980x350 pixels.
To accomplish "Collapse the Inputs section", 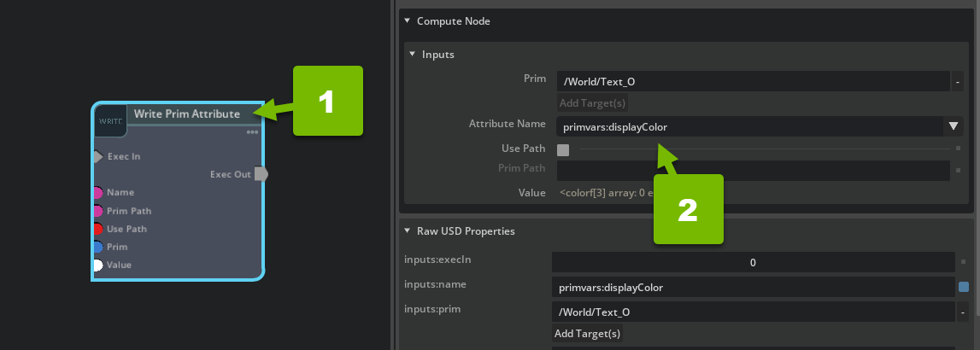I will point(412,54).
